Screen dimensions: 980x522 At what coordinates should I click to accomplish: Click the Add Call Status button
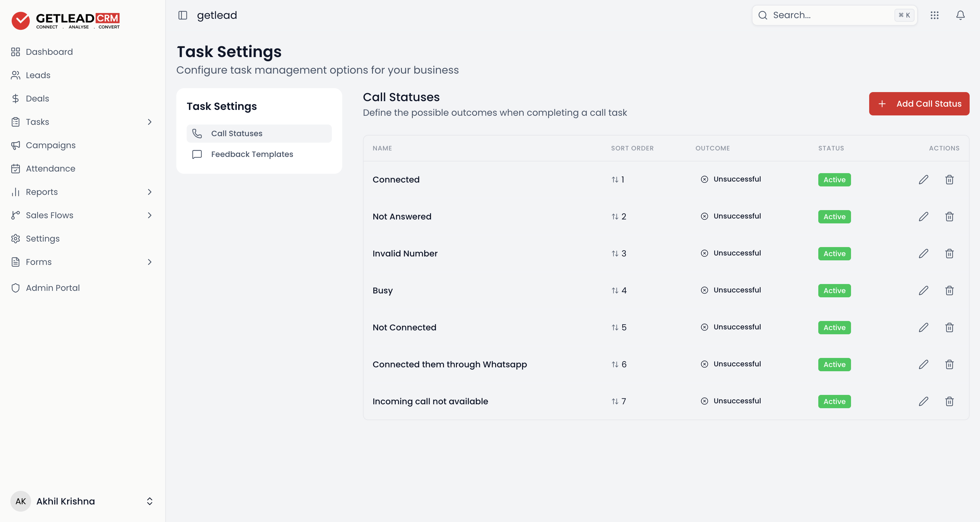pos(919,103)
